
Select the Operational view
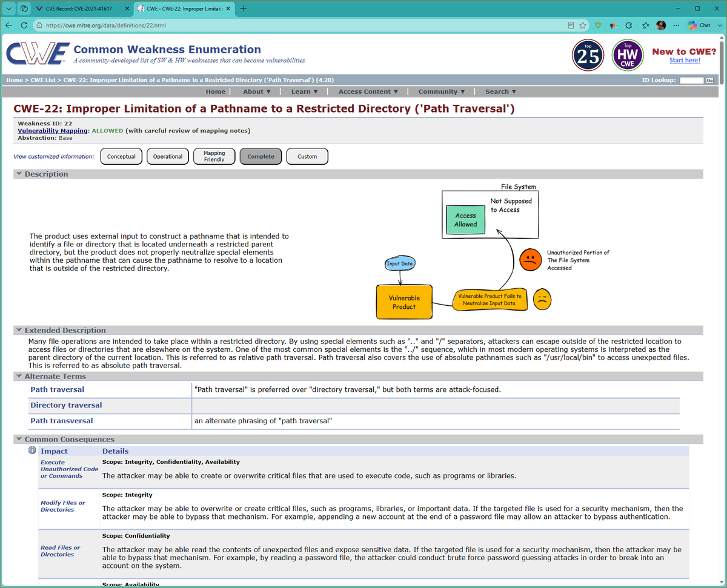[168, 156]
